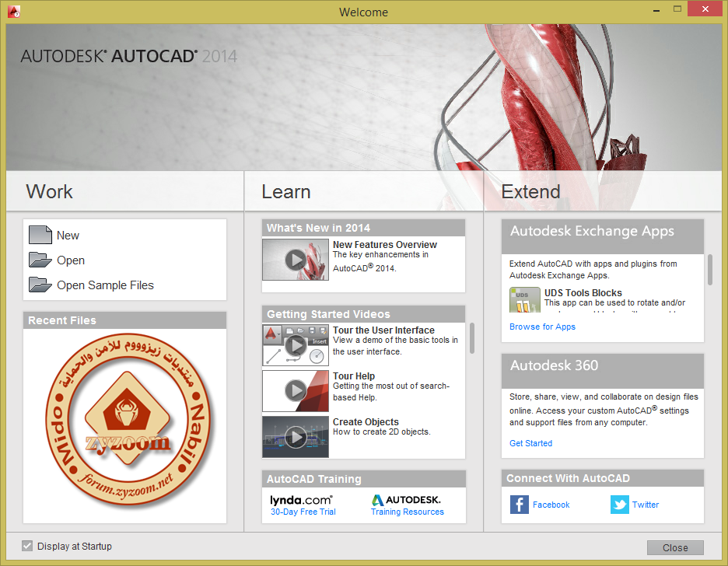
Task: Click the Close button at bottom right
Action: point(675,548)
